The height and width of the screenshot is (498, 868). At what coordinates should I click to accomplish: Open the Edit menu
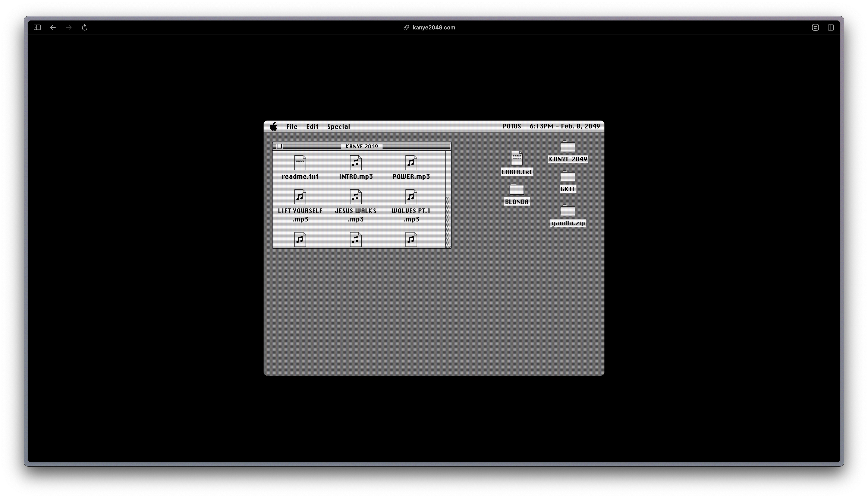tap(312, 127)
